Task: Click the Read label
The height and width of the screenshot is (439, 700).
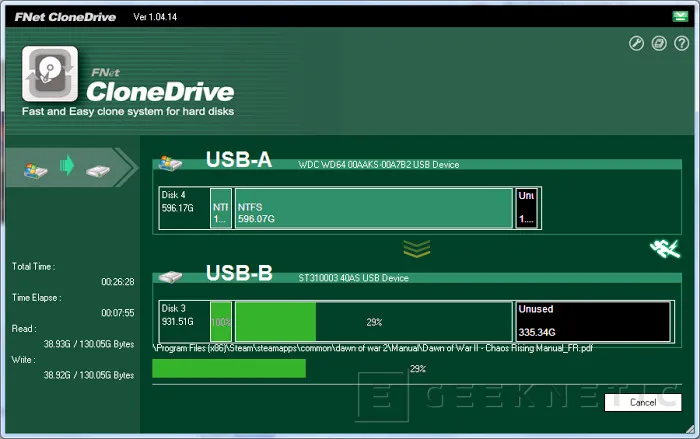Action: [x=24, y=329]
